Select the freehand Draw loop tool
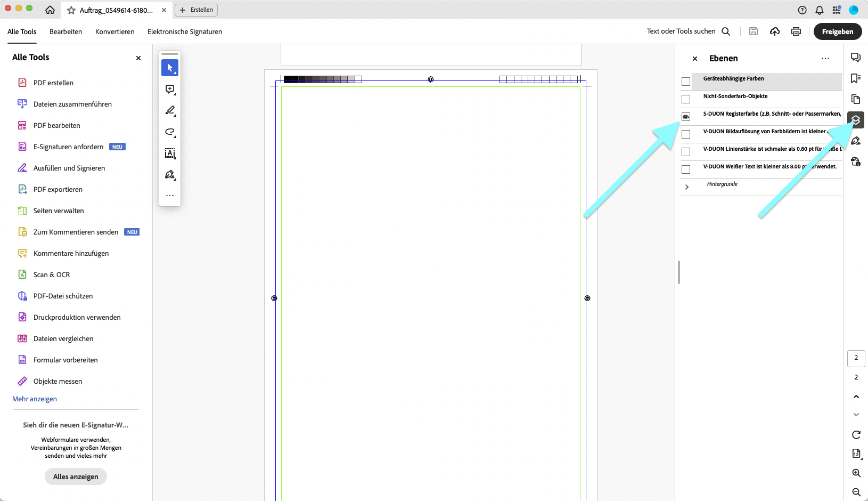868x501 pixels. 170,132
